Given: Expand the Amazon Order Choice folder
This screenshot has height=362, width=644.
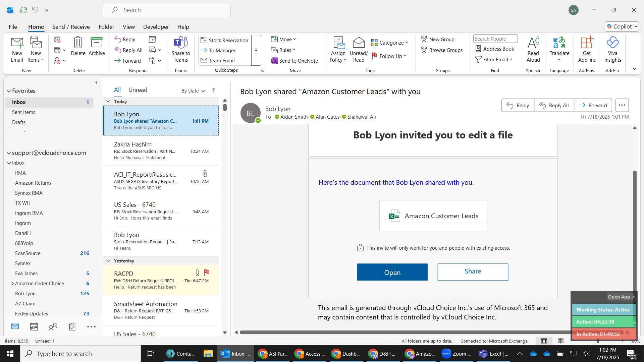Looking at the screenshot, I should point(12,284).
